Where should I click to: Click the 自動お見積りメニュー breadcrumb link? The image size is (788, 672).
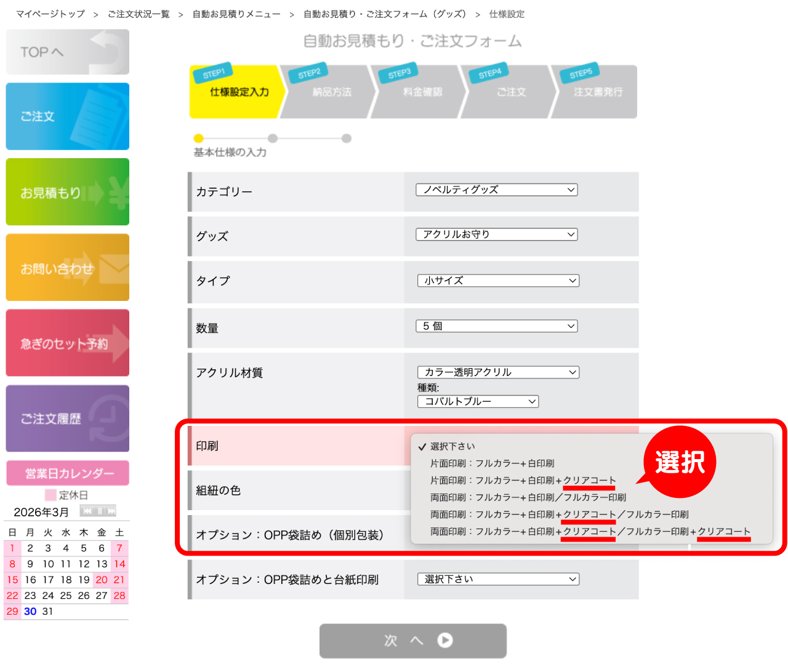click(236, 14)
